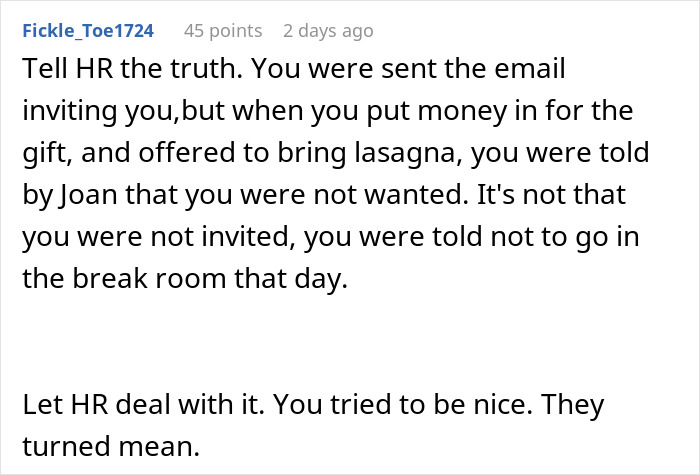Click the phrase break room that day

click(210, 279)
